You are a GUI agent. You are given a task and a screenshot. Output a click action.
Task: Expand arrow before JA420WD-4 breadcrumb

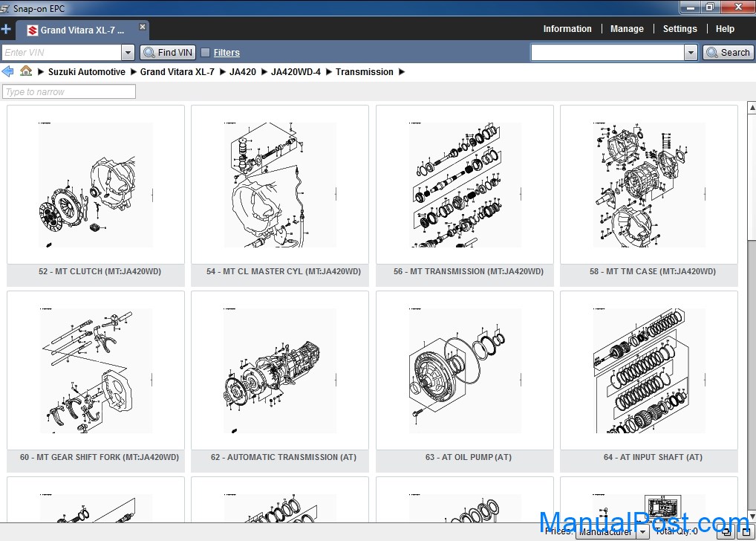(x=264, y=72)
